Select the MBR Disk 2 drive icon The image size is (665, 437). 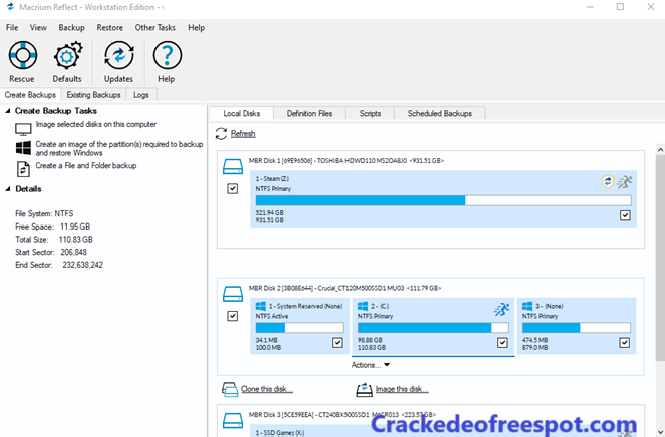click(233, 294)
